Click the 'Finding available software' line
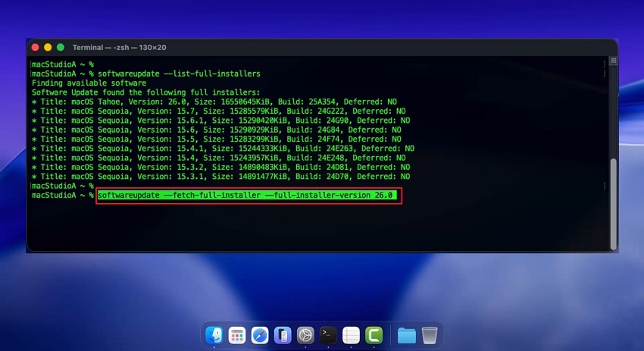Viewport: 644px width, 351px height. pyautogui.click(x=89, y=83)
